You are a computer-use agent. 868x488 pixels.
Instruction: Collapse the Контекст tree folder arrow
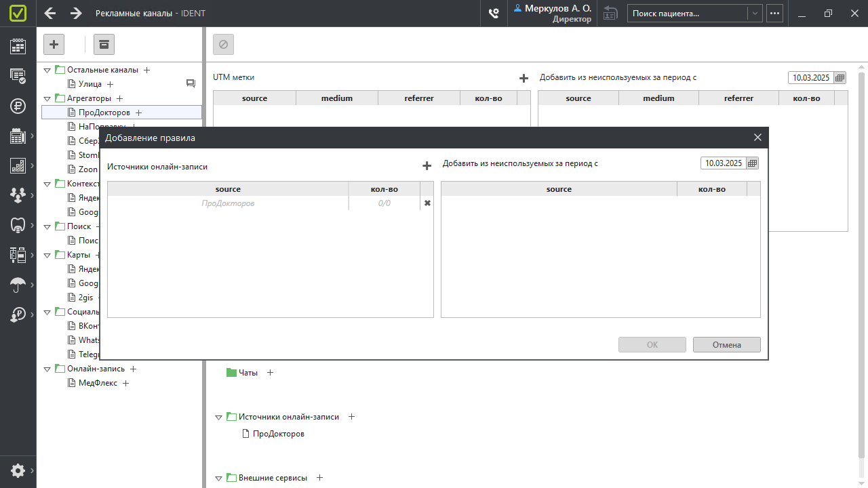47,184
